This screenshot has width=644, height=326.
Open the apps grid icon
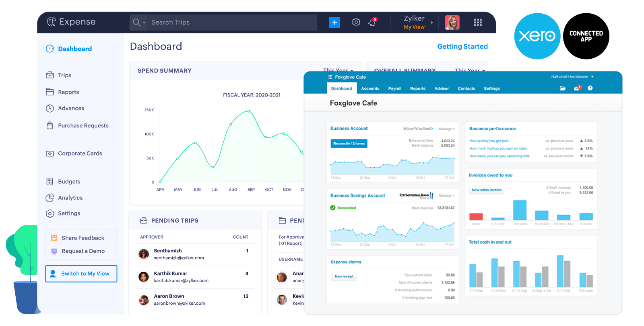478,23
